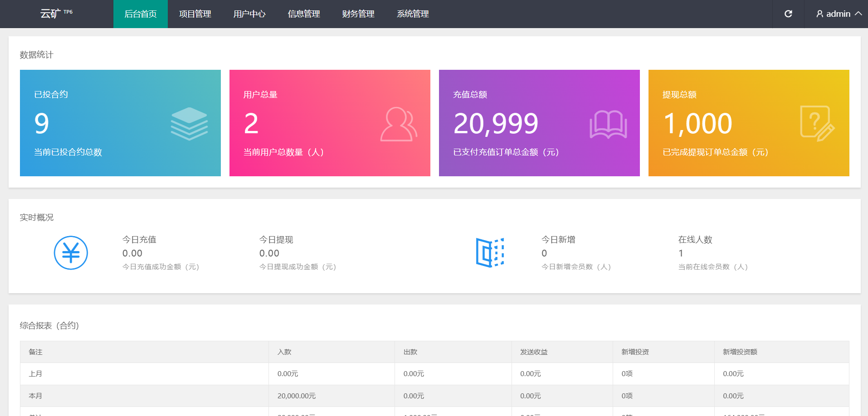Click the value 20,999 on 充值总额 card

click(x=496, y=124)
